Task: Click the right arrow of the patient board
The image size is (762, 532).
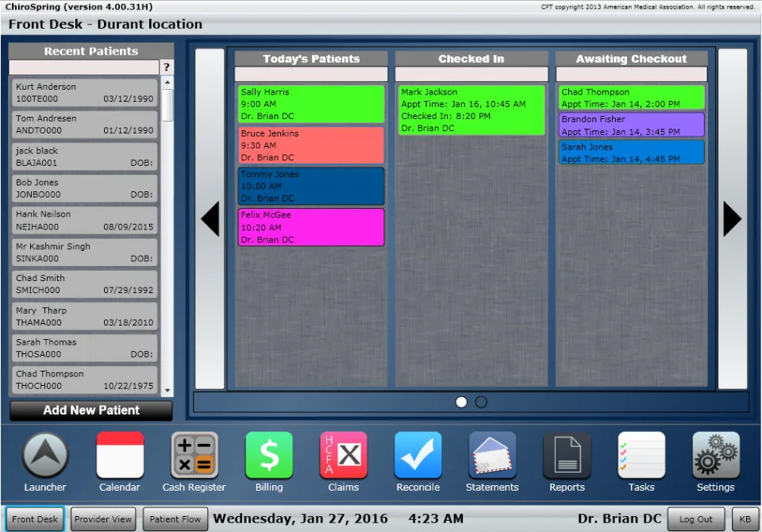Action: 733,219
